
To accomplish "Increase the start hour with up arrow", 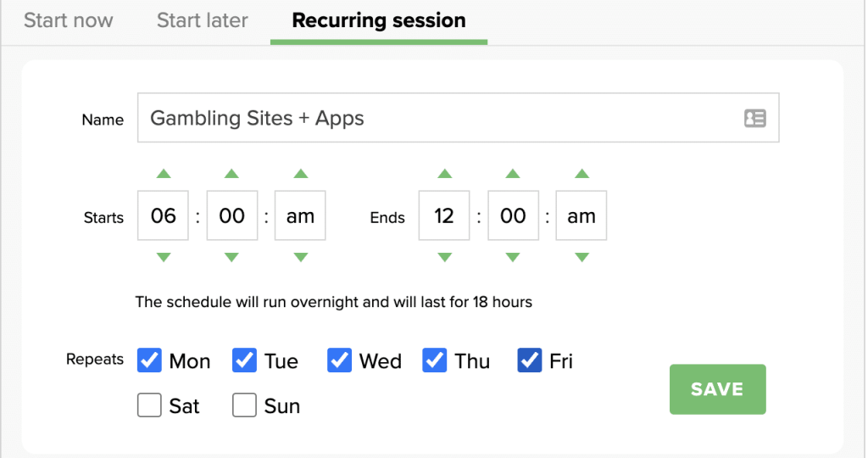I will tap(164, 174).
